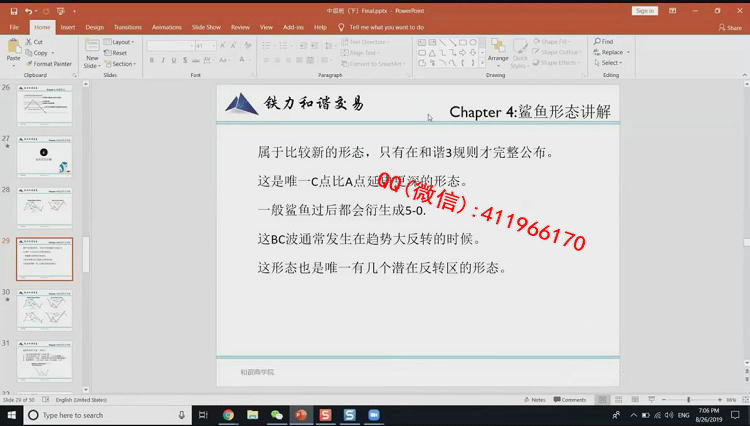Screen dimensions: 750x426
Task: Open Quick Styles gallery
Action: tap(519, 54)
